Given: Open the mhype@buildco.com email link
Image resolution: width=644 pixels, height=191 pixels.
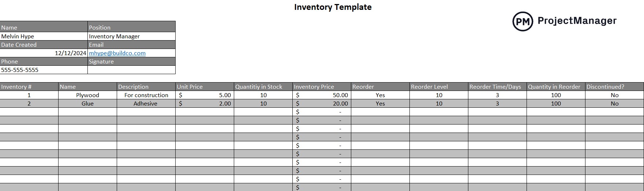Looking at the screenshot, I should pyautogui.click(x=117, y=53).
